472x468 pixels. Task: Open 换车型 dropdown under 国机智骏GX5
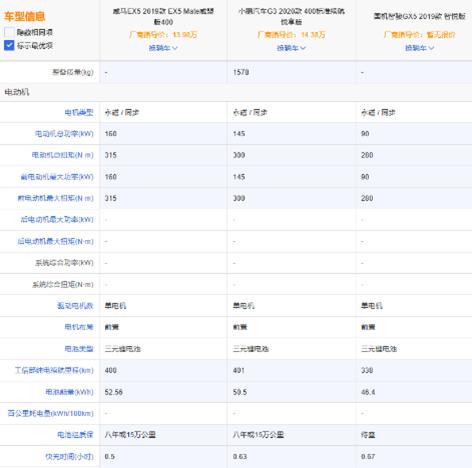click(x=419, y=48)
